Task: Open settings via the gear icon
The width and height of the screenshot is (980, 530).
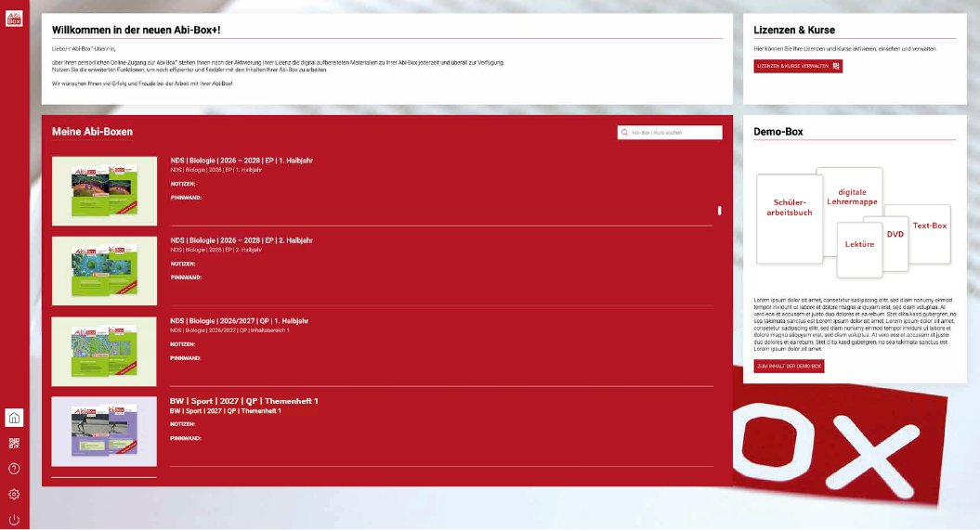Action: pyautogui.click(x=14, y=494)
